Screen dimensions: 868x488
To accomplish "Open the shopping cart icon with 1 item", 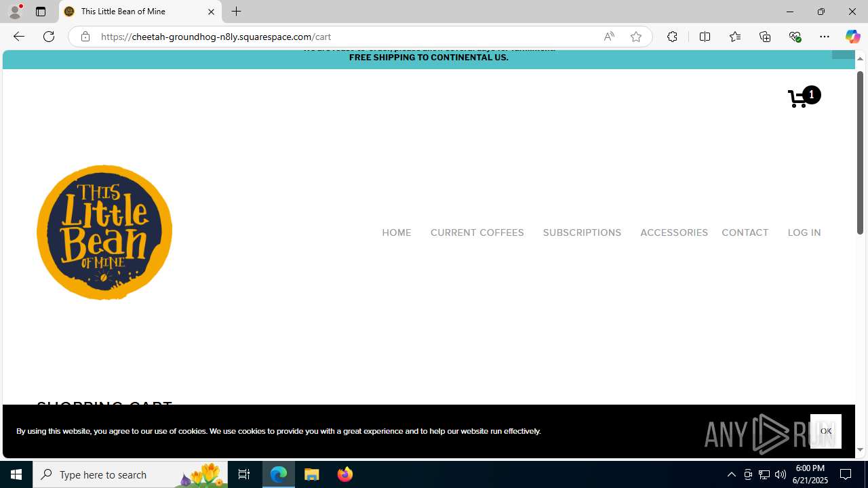I will click(804, 97).
